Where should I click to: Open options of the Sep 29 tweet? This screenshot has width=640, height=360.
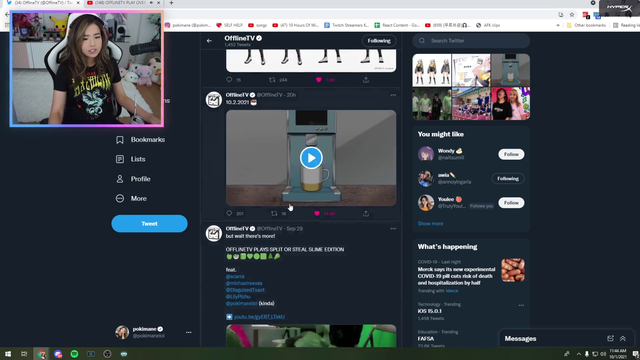point(393,229)
